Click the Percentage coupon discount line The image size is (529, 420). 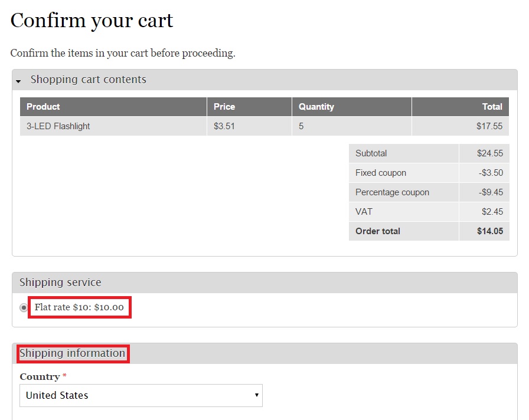pyautogui.click(x=392, y=192)
